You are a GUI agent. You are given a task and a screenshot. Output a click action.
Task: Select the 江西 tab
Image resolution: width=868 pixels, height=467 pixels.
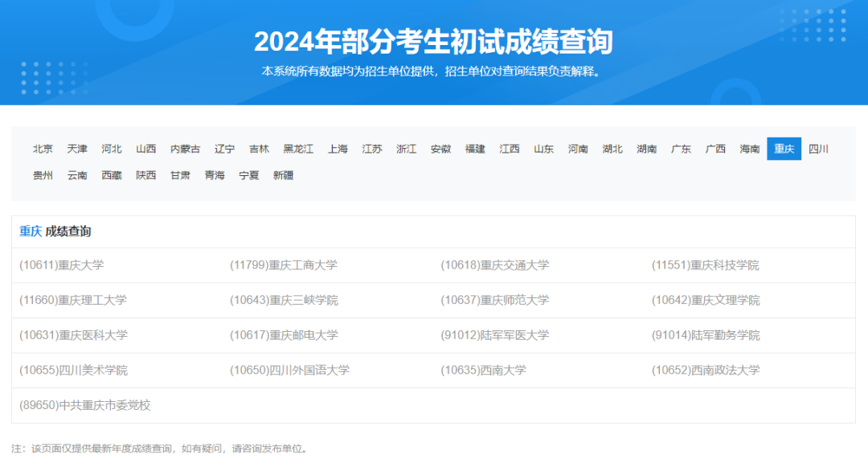pyautogui.click(x=510, y=149)
